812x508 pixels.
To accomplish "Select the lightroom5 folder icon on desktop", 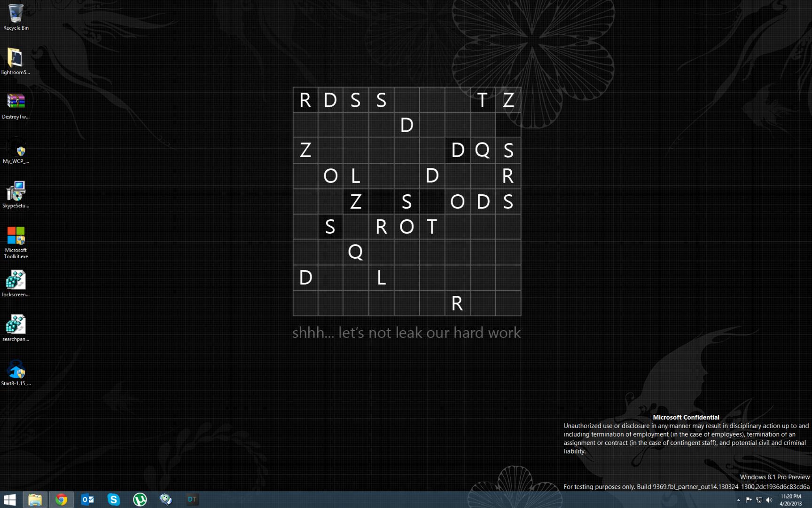I will 16,62.
